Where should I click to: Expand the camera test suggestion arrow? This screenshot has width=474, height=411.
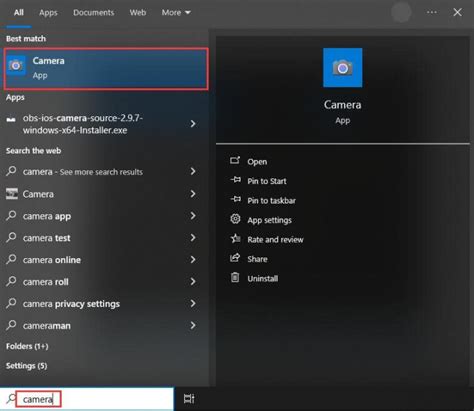tap(193, 238)
